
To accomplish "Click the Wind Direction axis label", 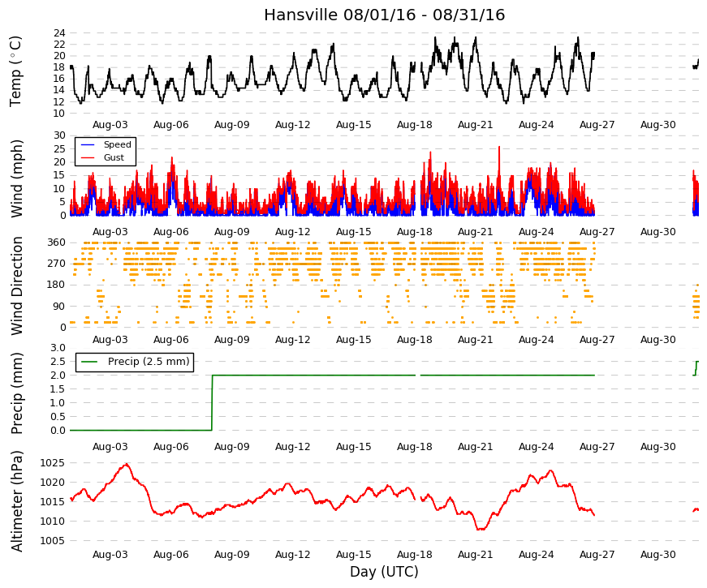I will (17, 286).
